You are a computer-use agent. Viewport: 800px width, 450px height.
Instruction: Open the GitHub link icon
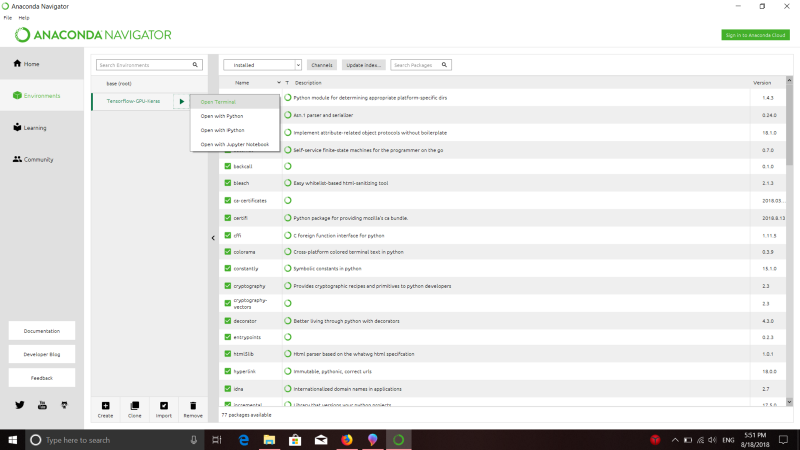[64, 405]
